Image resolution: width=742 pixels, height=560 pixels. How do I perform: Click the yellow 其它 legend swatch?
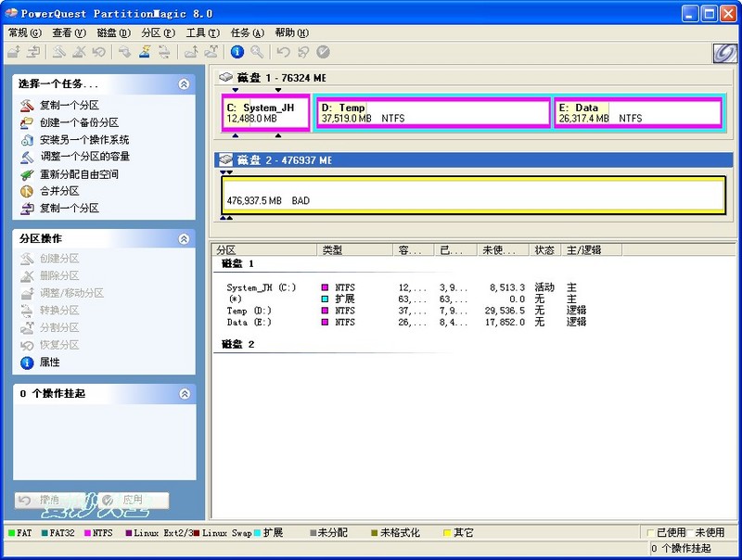[447, 533]
